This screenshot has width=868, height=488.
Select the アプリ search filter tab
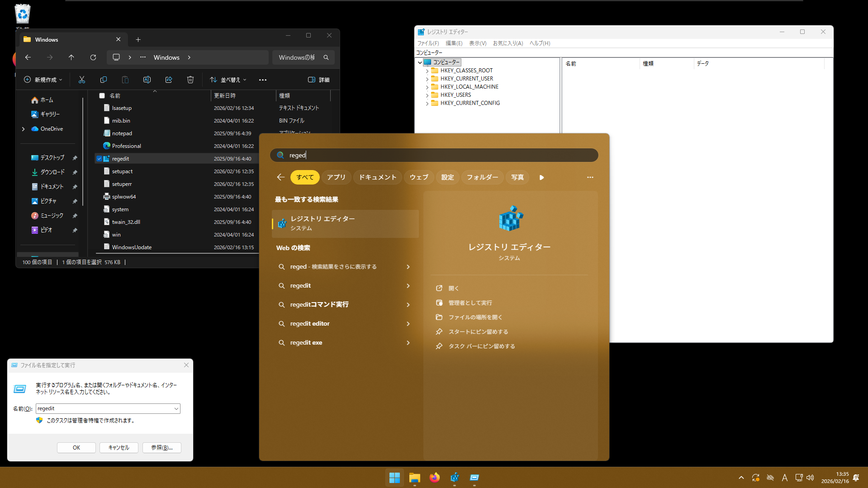pyautogui.click(x=336, y=177)
